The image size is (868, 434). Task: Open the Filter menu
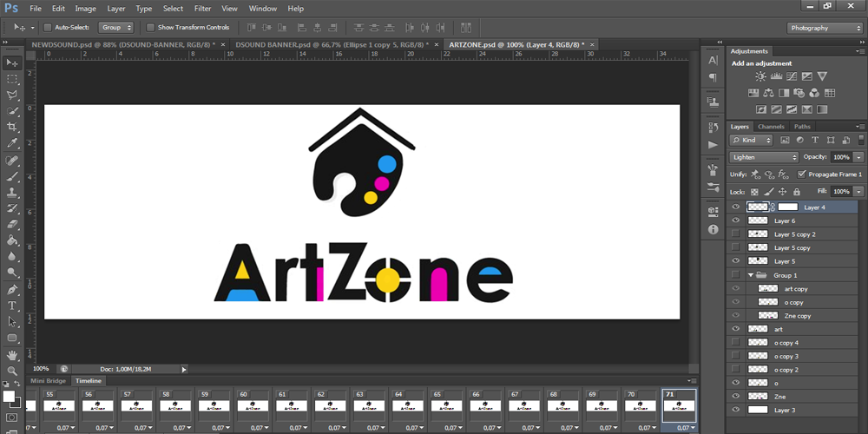click(x=202, y=9)
